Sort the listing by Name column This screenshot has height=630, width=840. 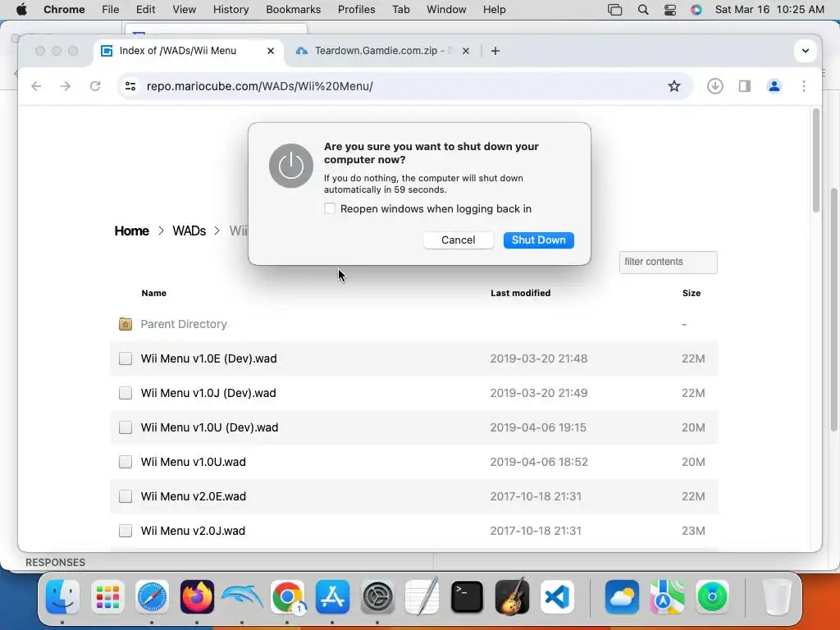coord(153,293)
